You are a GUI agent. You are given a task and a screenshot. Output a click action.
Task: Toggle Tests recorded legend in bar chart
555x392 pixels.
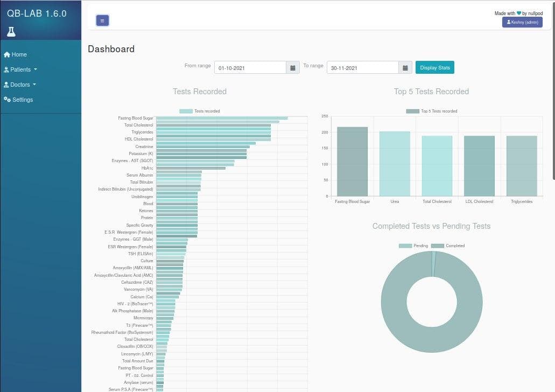click(199, 111)
